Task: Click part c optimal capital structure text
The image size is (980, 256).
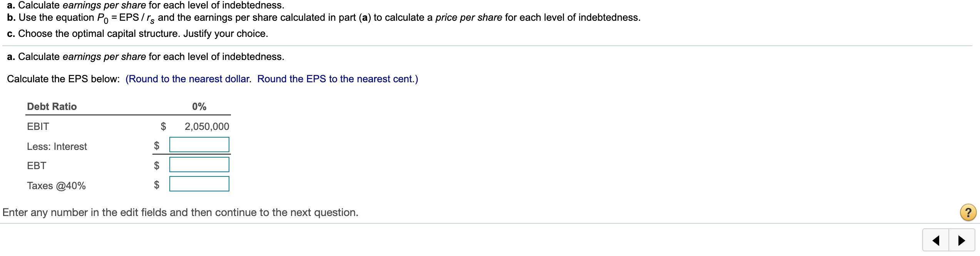Action: [137, 34]
